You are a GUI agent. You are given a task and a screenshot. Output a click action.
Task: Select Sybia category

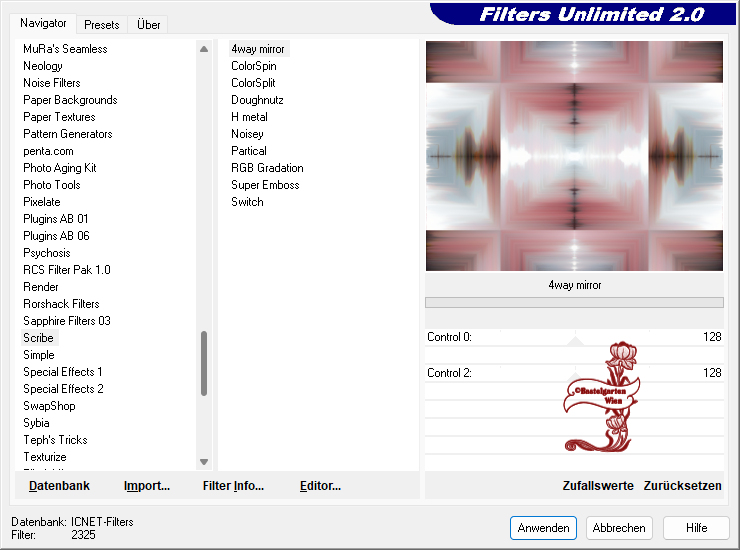(36, 423)
